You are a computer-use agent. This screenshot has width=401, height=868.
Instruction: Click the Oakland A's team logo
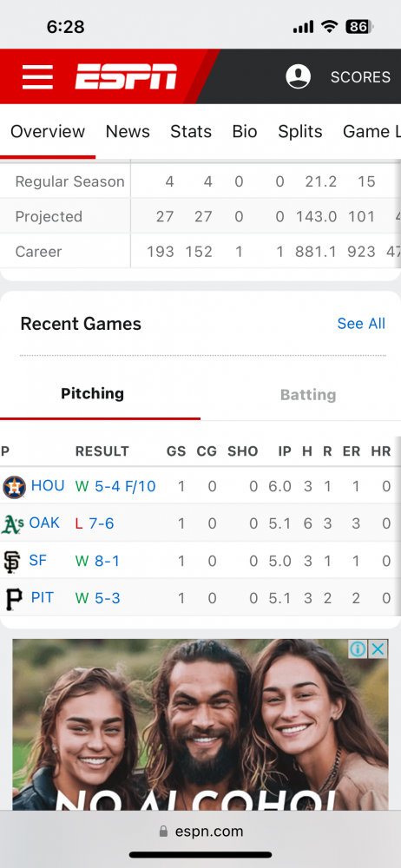pos(12,523)
